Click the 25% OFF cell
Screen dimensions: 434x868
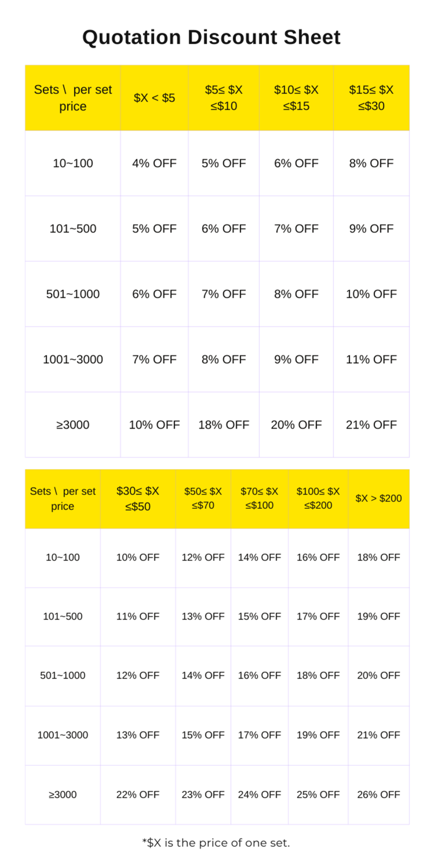(318, 795)
